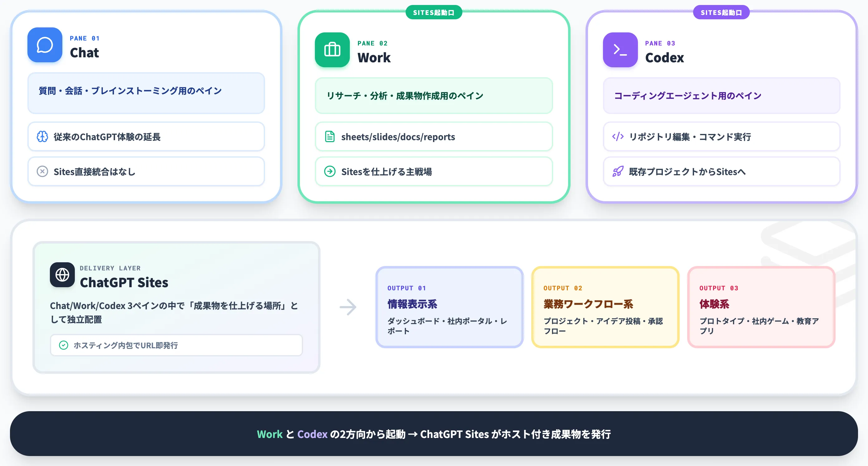Click the 従来のChatGPT体験の延長 row
Screen dimensions: 868x466
tap(146, 137)
